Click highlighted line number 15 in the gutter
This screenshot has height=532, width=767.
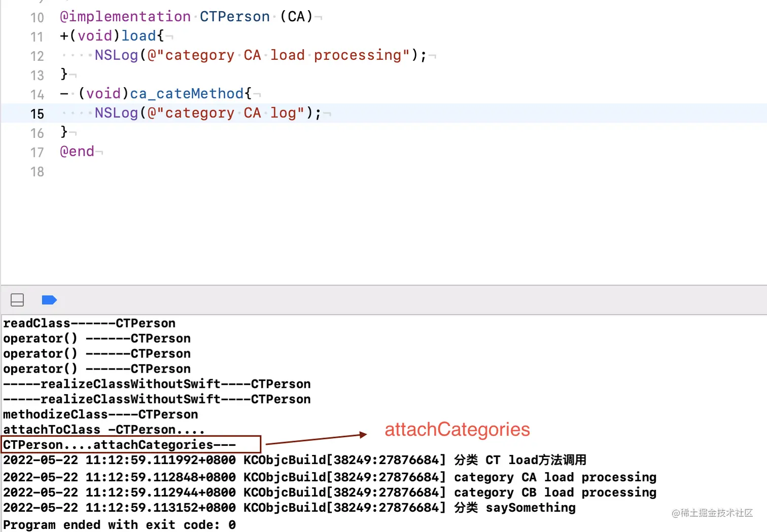(37, 114)
